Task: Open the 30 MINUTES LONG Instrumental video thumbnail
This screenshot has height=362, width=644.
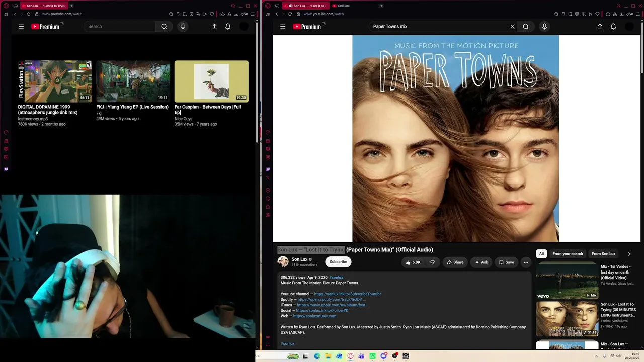Action: [567, 319]
